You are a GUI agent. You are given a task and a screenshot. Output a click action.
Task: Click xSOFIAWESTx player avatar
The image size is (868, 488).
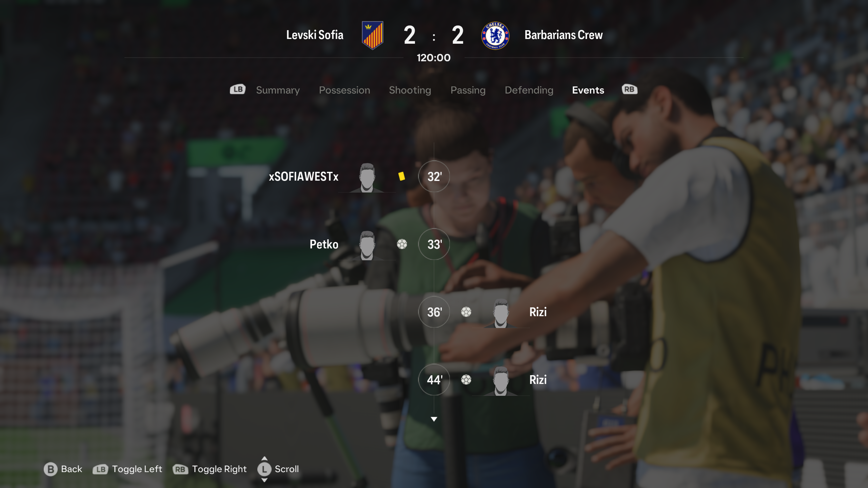pyautogui.click(x=367, y=177)
